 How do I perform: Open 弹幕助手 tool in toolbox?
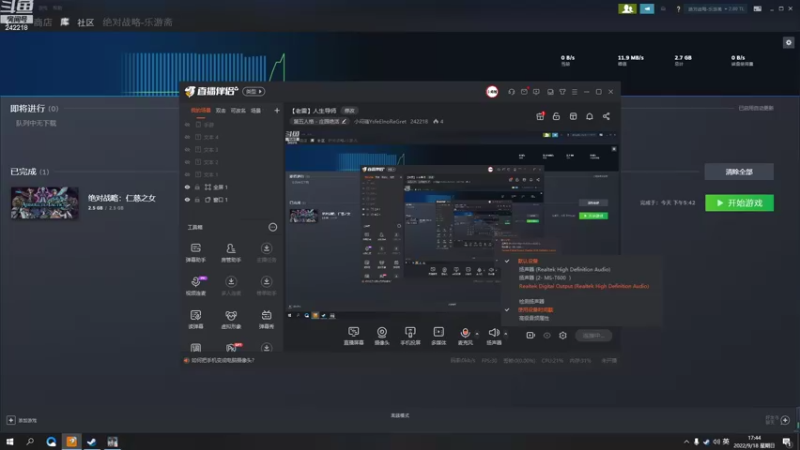[x=195, y=253]
